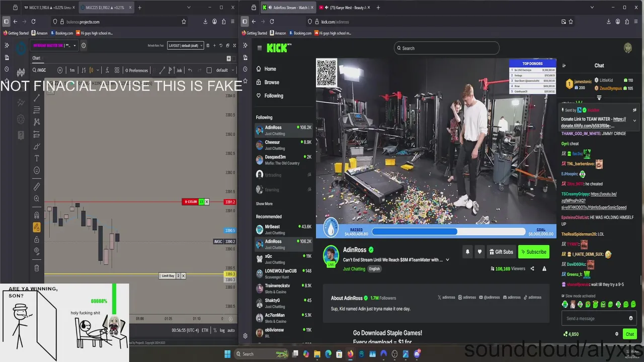644x362 pixels.
Task: Share the stream with share icon
Action: click(x=532, y=268)
